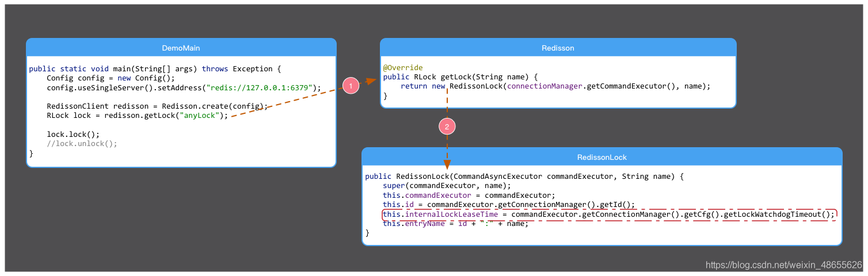
Task: Click the '@Override' annotation
Action: [x=403, y=68]
